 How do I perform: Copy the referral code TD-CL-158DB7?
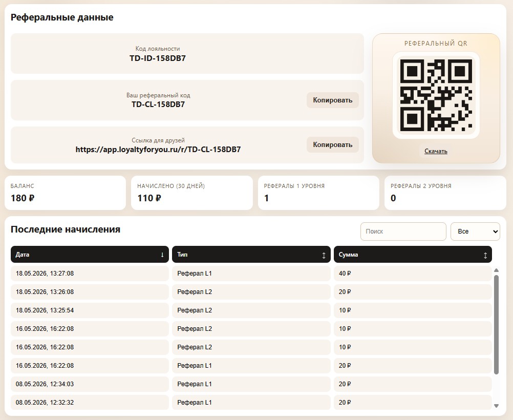point(332,100)
